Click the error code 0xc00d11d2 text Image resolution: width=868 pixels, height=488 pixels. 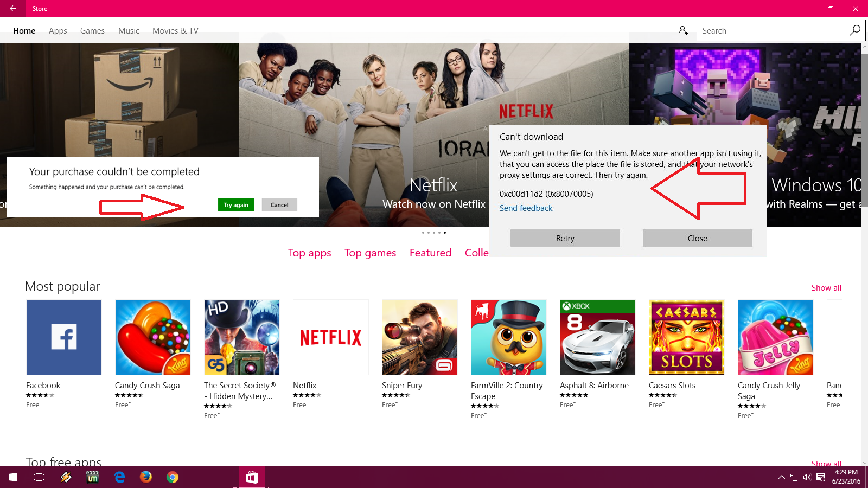point(546,194)
